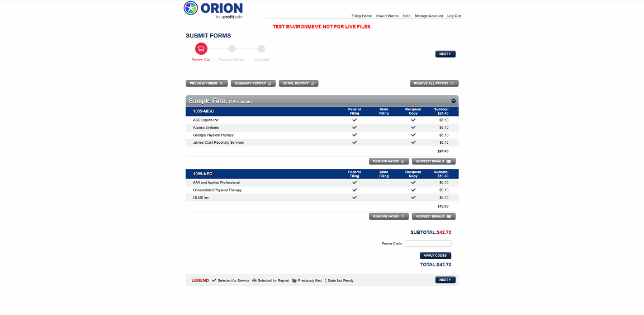Toggle Federal Filing check for ABC Liquids Inc
Screen dimensions: 644x315
[354, 120]
